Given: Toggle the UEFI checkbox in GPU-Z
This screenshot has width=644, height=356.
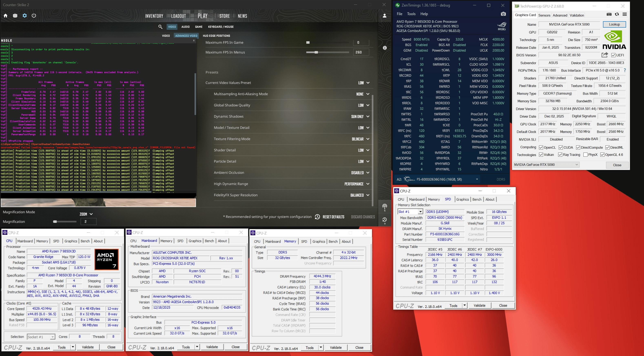Looking at the screenshot, I should tap(613, 55).
